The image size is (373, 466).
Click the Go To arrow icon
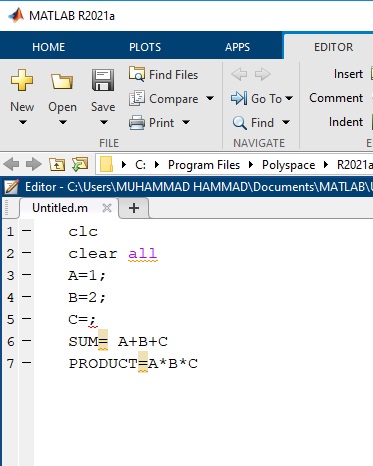239,98
